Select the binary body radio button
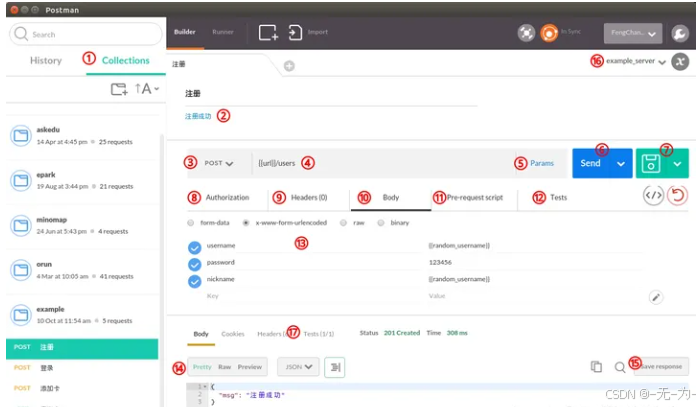The image size is (700, 407). [380, 223]
